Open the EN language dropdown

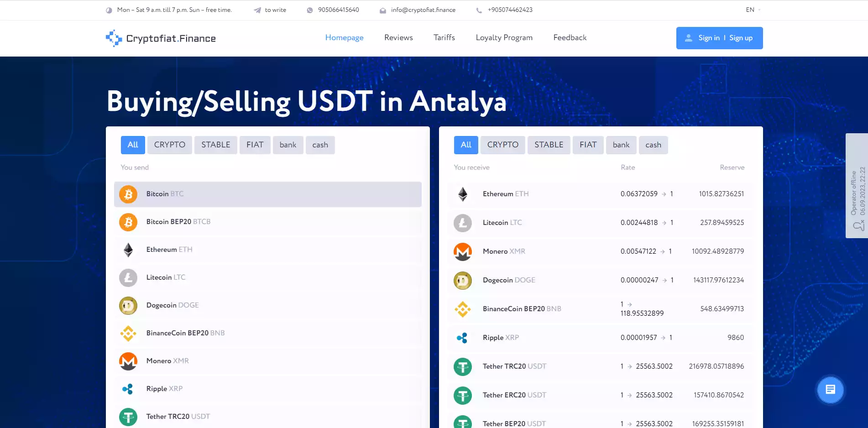pyautogui.click(x=753, y=10)
